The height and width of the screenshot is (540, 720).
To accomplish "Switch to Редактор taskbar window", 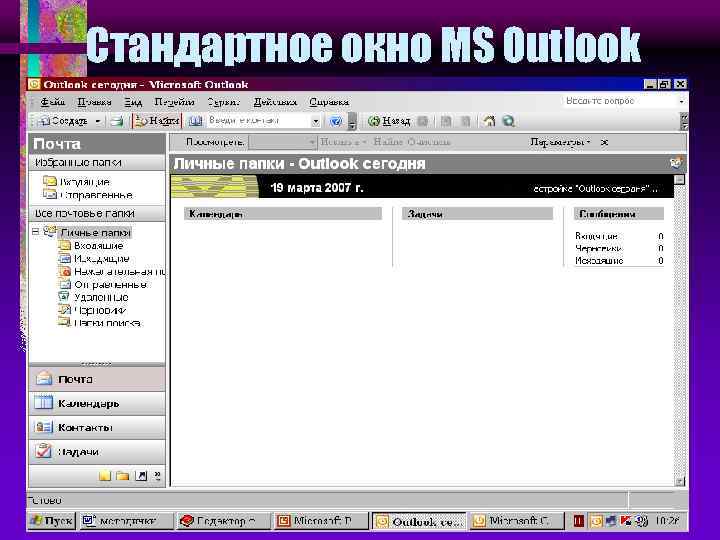I will [x=223, y=521].
